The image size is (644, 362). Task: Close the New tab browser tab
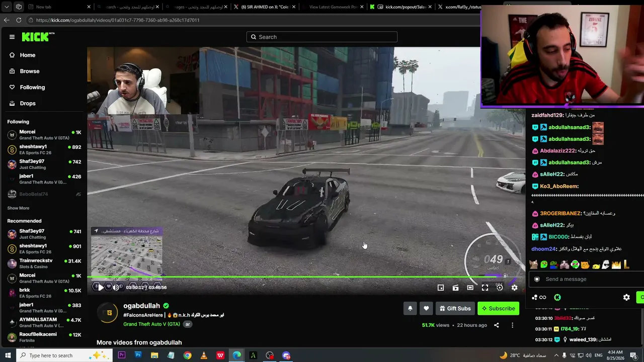[89, 7]
